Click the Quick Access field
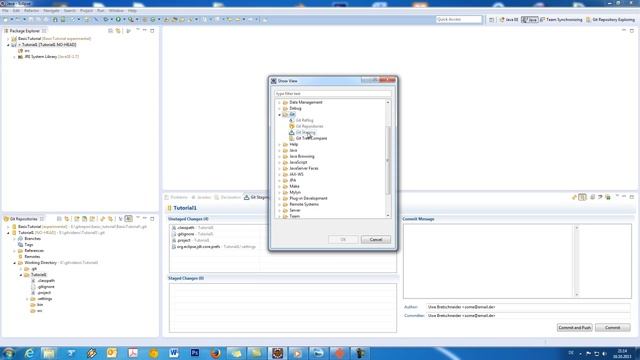This screenshot has width=640, height=360. tap(459, 20)
